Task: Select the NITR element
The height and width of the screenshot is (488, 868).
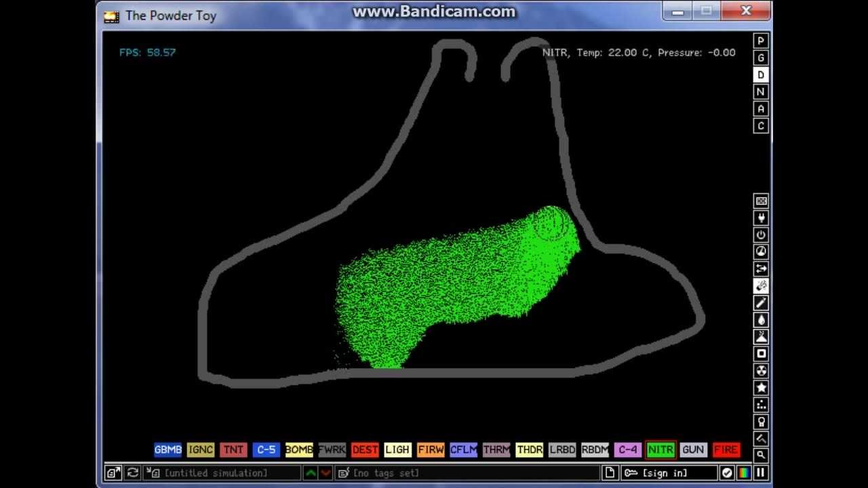Action: click(661, 449)
